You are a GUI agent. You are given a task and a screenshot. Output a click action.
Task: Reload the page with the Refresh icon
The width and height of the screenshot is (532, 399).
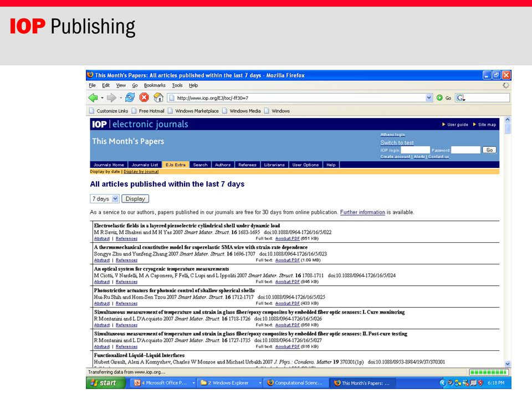click(x=130, y=98)
